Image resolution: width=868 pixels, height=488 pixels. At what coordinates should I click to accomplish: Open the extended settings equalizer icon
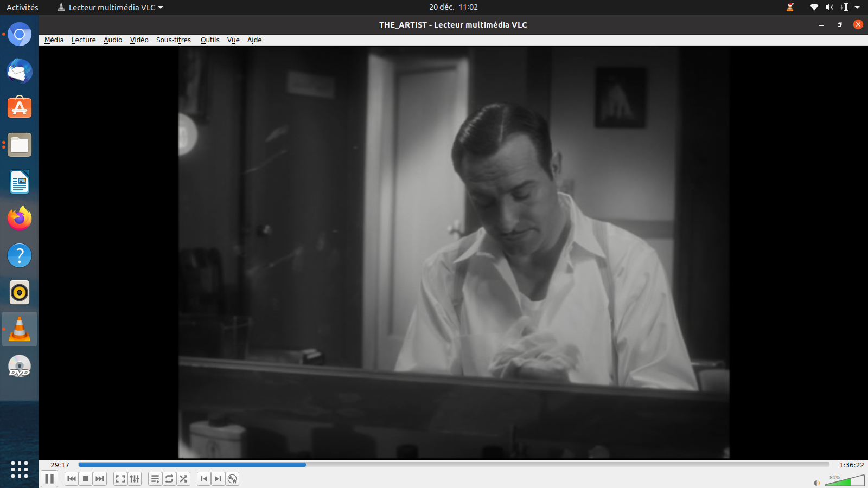click(x=135, y=479)
